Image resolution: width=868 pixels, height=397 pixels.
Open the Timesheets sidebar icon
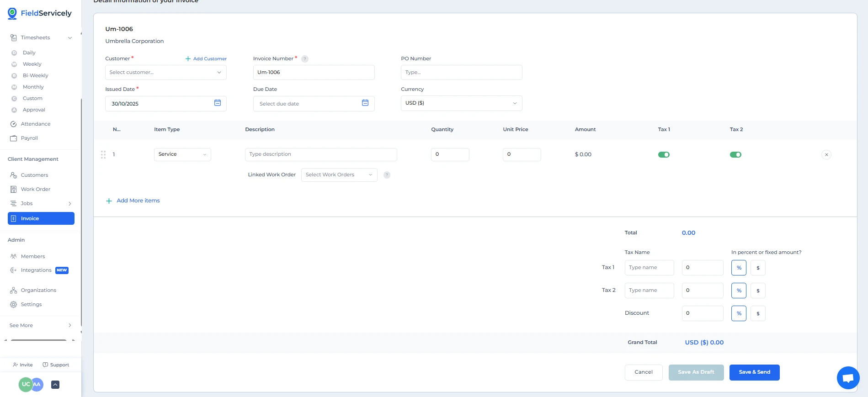coord(14,37)
